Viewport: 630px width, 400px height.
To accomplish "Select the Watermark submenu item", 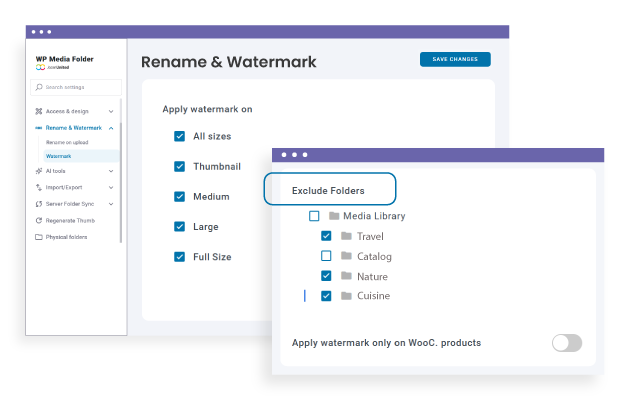I will [59, 156].
